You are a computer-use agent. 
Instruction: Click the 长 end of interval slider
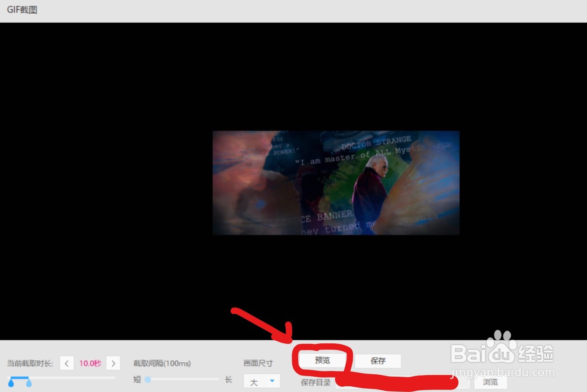coord(228,379)
